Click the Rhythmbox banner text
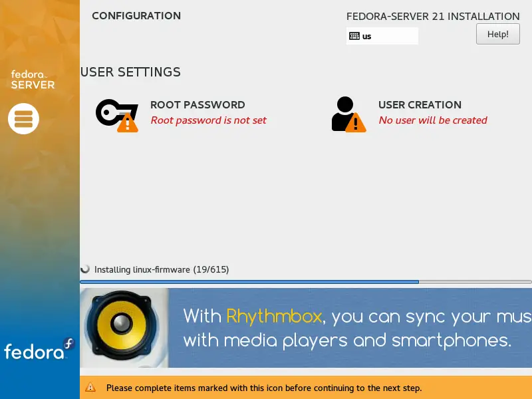 [357, 328]
